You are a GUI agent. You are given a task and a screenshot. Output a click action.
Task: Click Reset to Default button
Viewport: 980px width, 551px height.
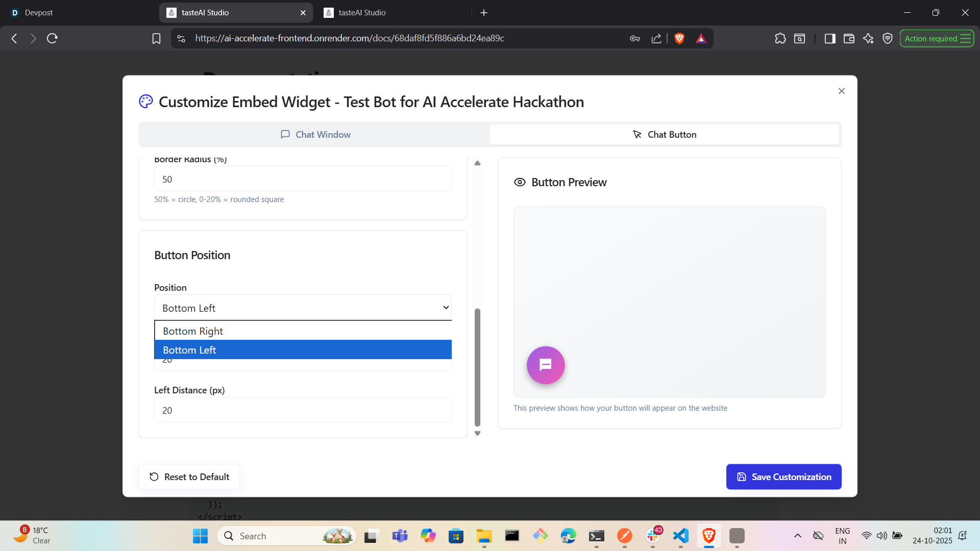point(189,477)
